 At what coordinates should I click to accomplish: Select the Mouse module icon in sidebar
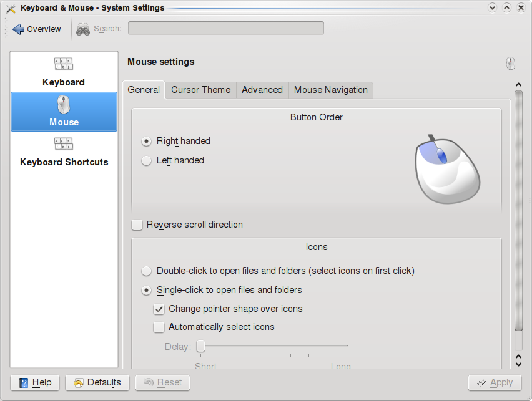(64, 104)
